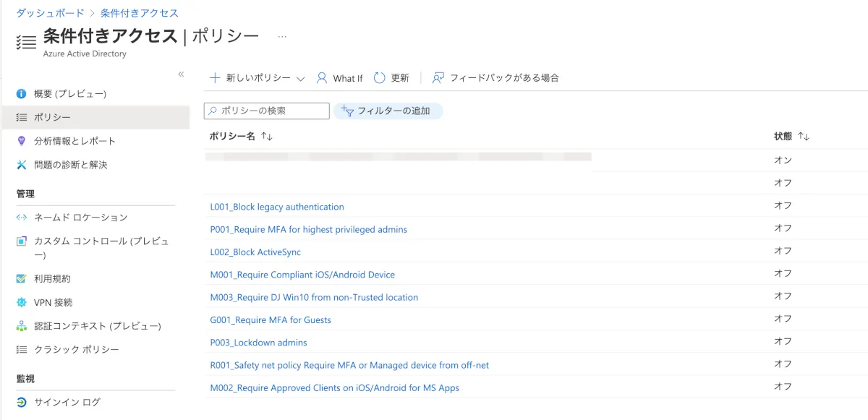The height and width of the screenshot is (420, 868).
Task: Click the sign-in logs icon
Action: 21,402
